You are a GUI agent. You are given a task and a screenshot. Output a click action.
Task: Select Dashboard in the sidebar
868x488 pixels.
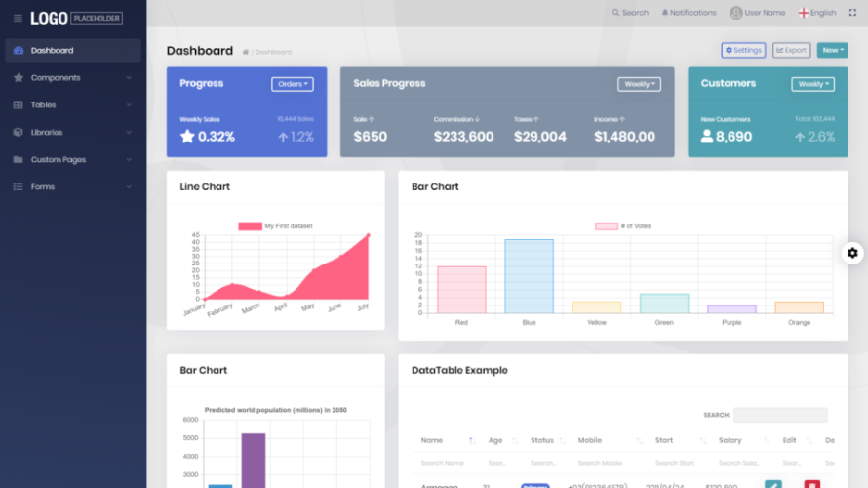point(72,51)
